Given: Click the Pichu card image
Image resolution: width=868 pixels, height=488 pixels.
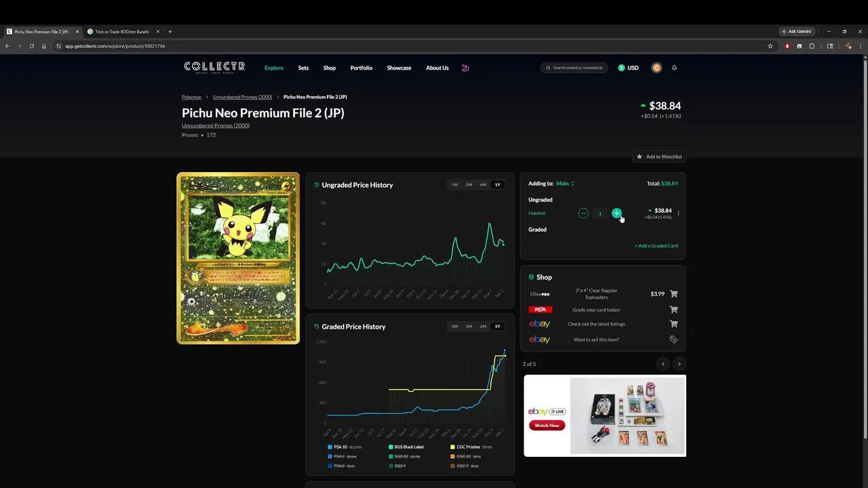Looking at the screenshot, I should point(238,258).
